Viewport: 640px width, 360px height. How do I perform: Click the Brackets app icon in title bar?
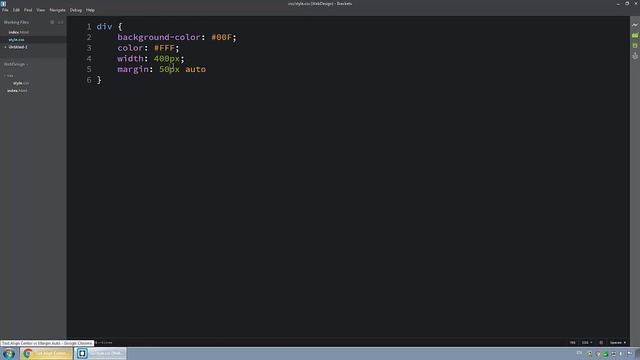tap(4, 3)
